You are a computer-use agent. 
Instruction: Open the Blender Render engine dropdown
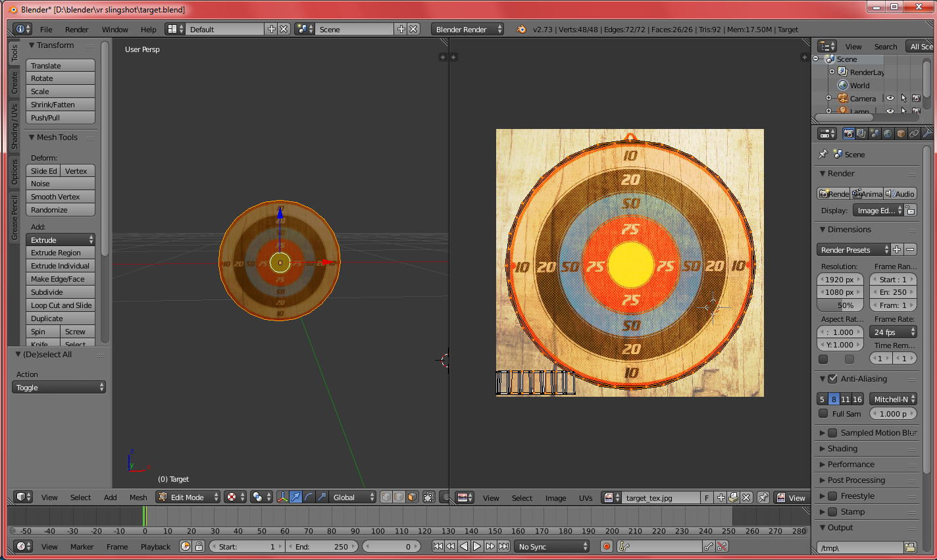[x=468, y=29]
